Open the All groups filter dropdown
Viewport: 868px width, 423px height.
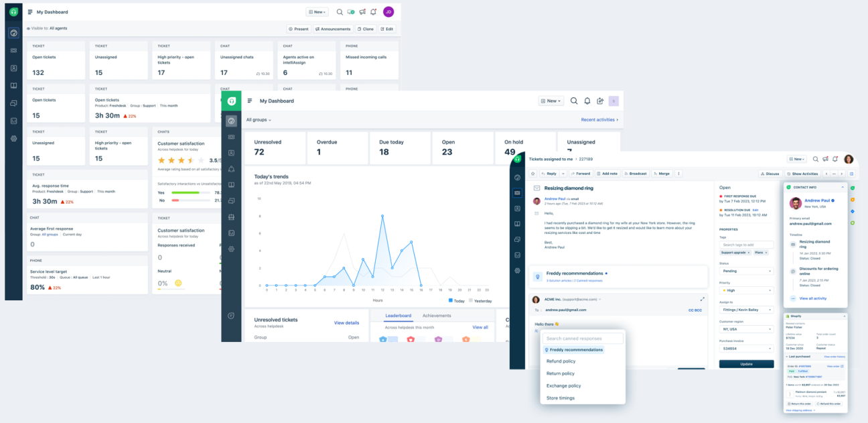tap(260, 118)
